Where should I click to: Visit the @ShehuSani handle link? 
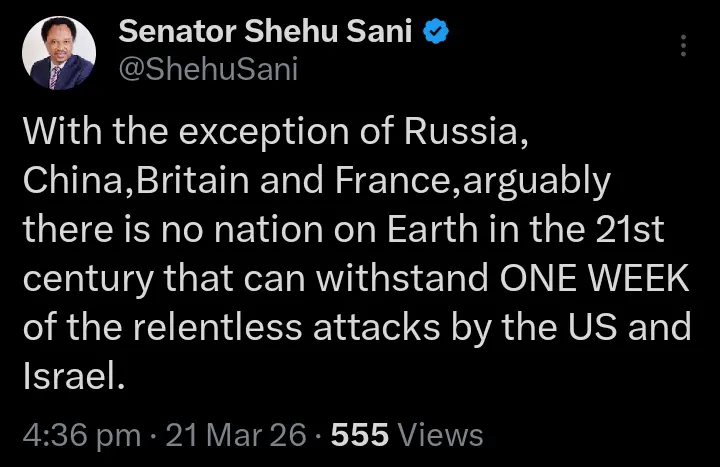(208, 68)
